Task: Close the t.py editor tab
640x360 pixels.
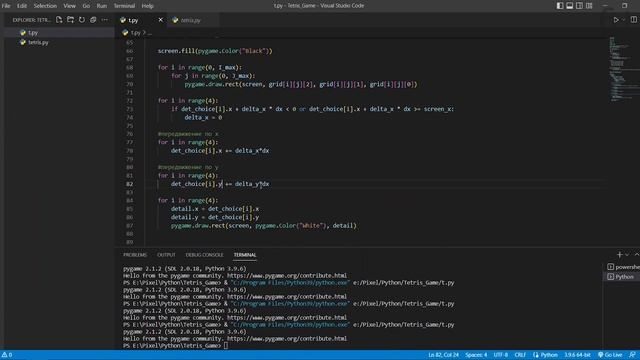Action: coord(160,20)
